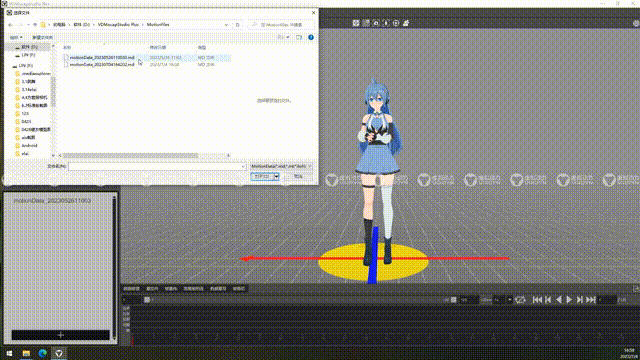Open Microsoft Edge from the taskbar
The width and height of the screenshot is (640, 360).
tap(42, 353)
